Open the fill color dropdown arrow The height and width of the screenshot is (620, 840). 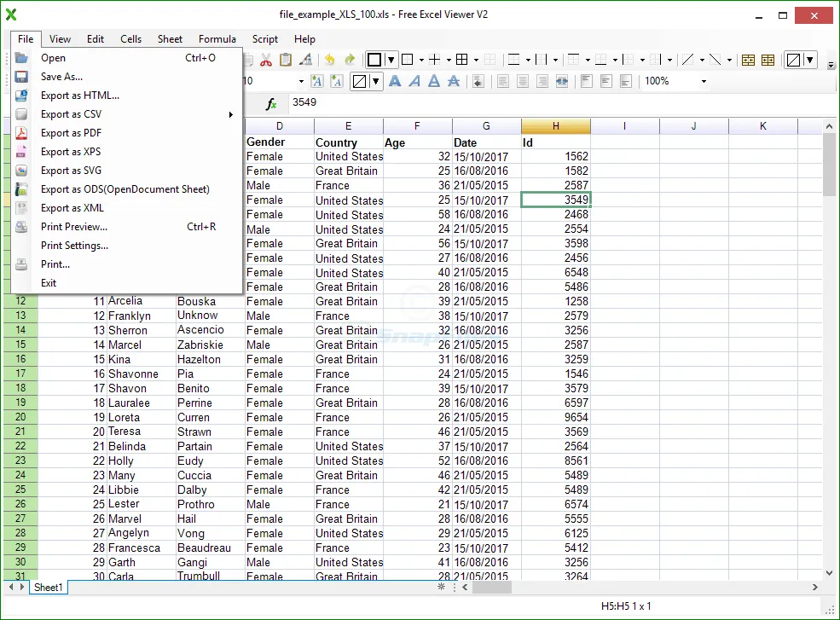[x=375, y=82]
